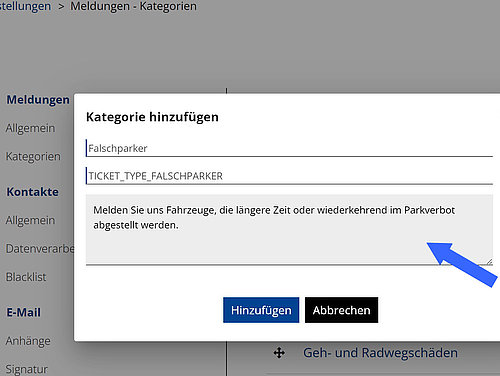Open the Datenverarbeitung sidebar entry
This screenshot has height=376, width=500.
pyautogui.click(x=40, y=248)
